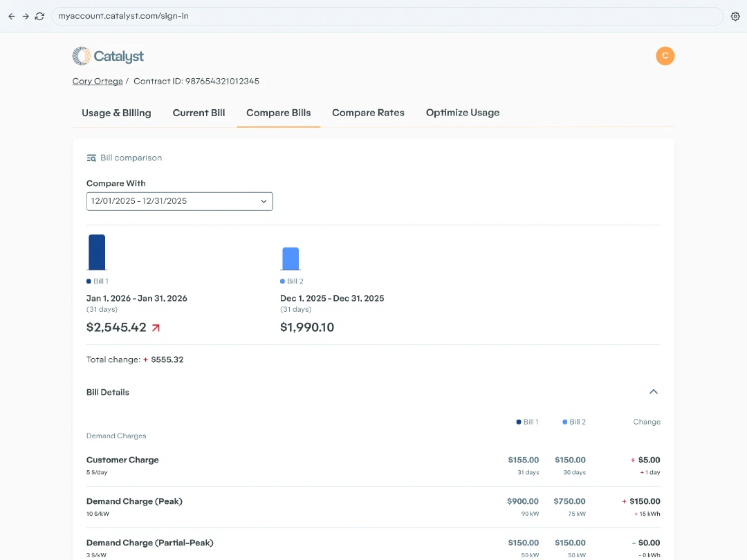Viewport: 747px width, 560px height.
Task: Click the Contract ID 987654321012345 text
Action: [x=196, y=81]
